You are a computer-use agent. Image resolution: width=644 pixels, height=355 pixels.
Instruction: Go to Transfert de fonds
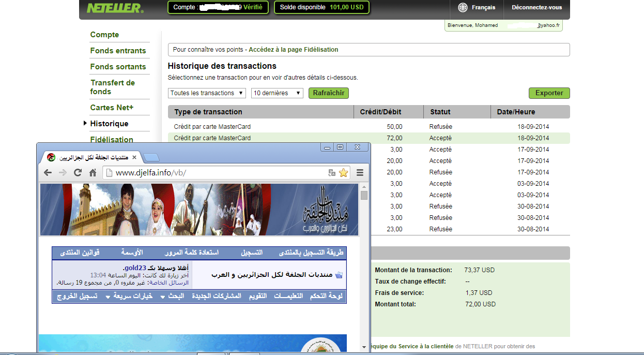pyautogui.click(x=113, y=87)
